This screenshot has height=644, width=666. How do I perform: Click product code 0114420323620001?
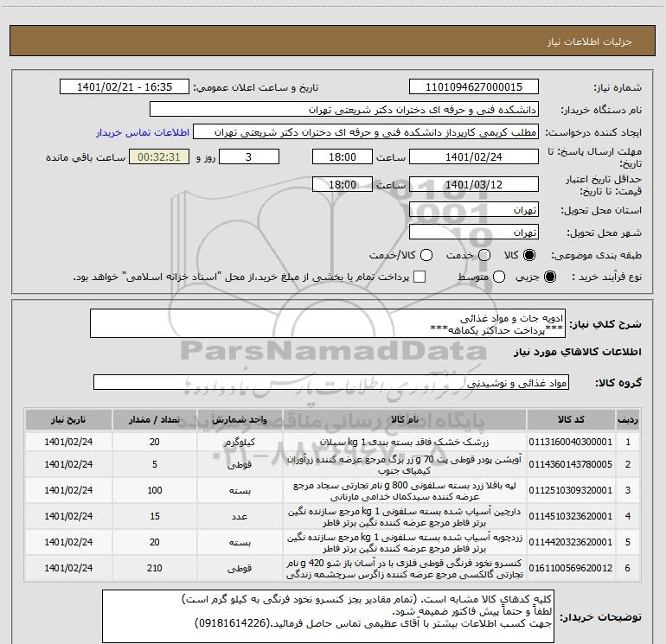click(x=571, y=542)
